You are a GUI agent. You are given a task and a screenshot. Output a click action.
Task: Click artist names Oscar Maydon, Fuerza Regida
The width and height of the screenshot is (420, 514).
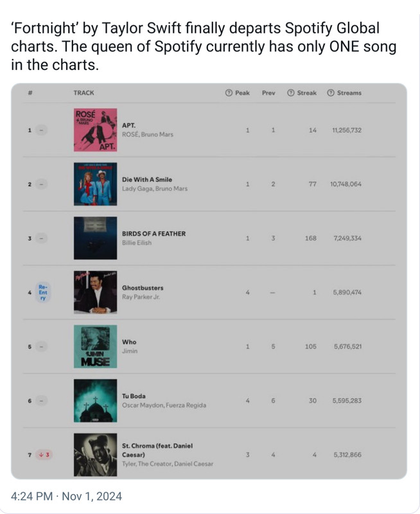coord(164,405)
